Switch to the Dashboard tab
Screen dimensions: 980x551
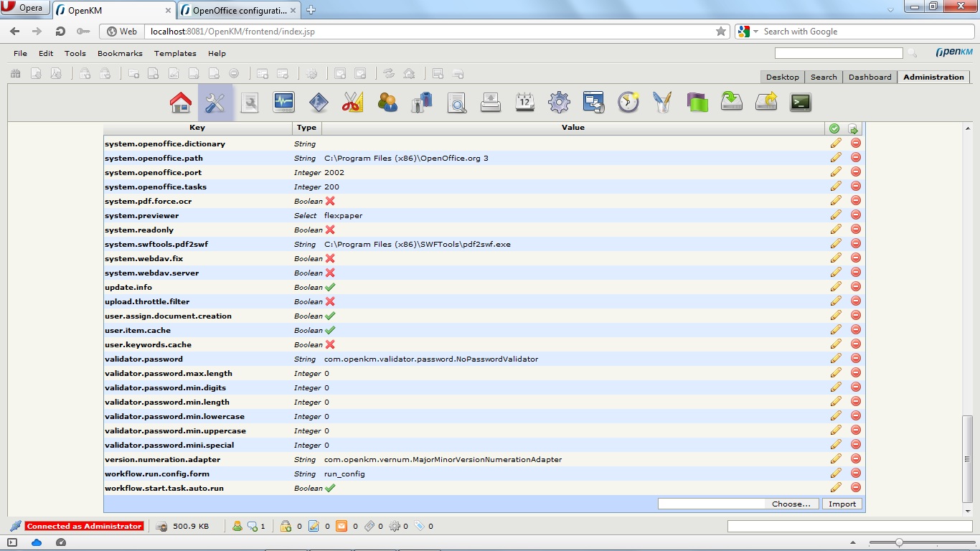(x=870, y=77)
